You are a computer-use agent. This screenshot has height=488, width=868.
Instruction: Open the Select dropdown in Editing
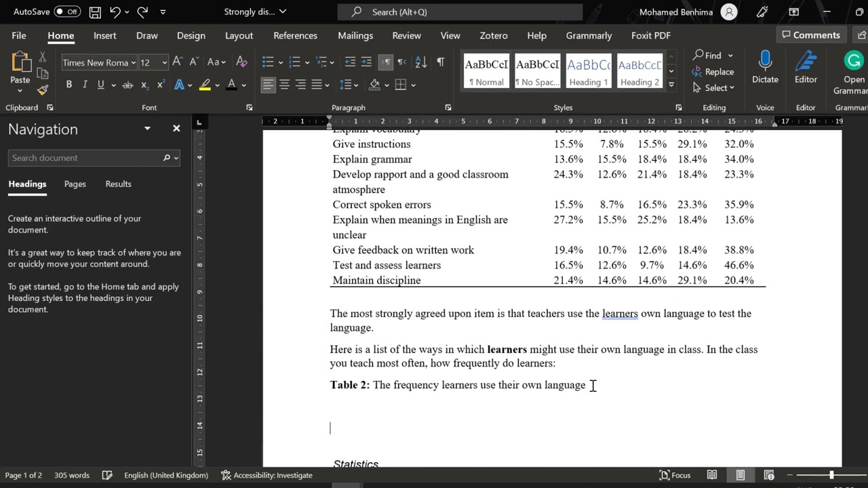click(x=714, y=87)
